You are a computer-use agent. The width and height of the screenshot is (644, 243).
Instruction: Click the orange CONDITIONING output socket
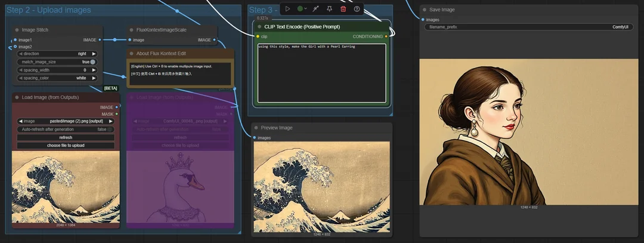pos(386,36)
